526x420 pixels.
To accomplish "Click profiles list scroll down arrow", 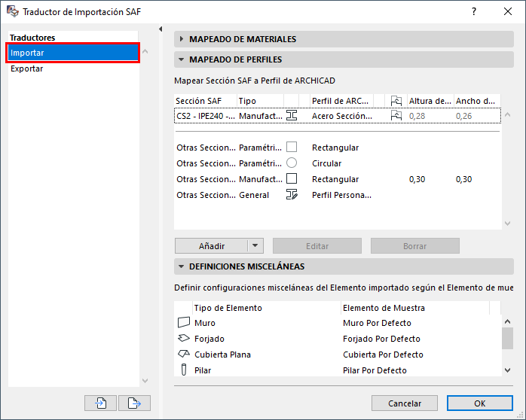I will (x=508, y=224).
